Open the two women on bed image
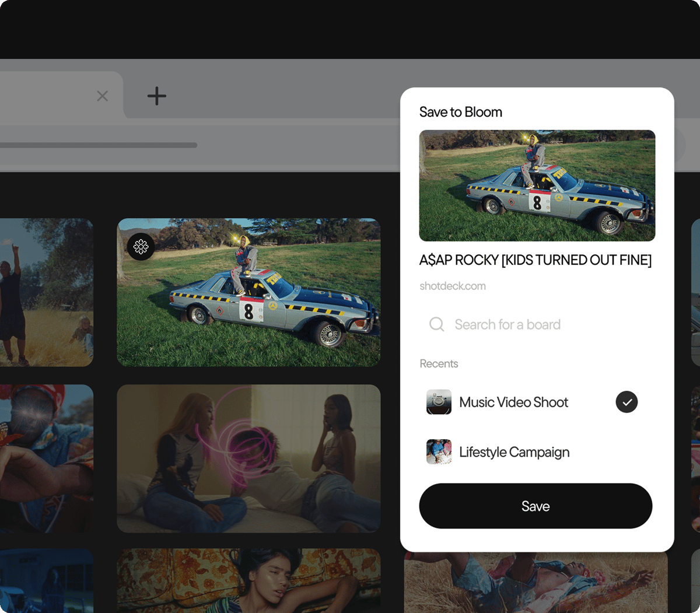This screenshot has height=613, width=700. tap(249, 458)
